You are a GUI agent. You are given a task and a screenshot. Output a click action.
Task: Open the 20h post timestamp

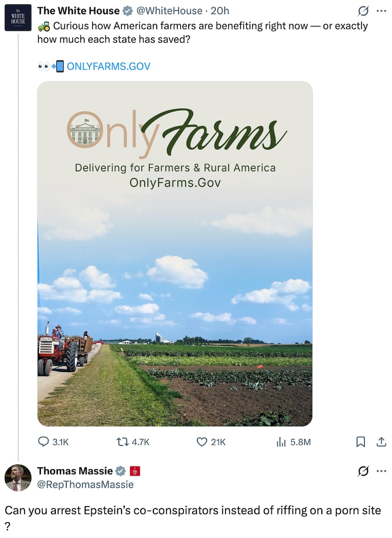[x=220, y=11]
